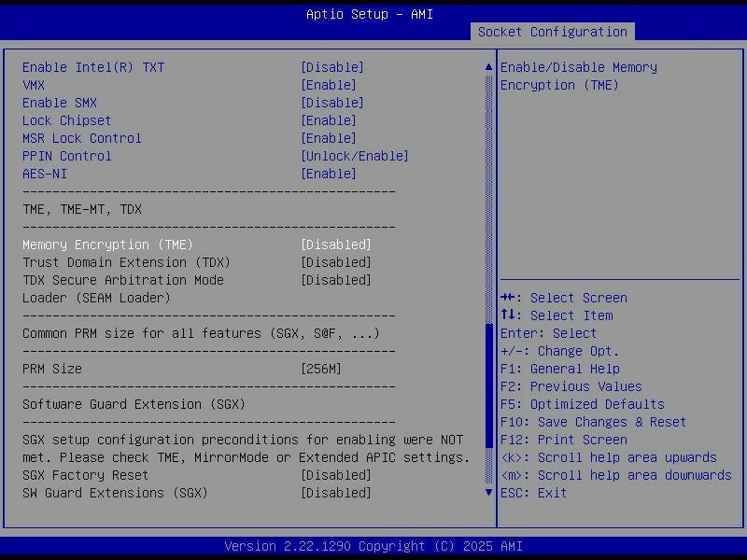The height and width of the screenshot is (560, 747).
Task: Select the PPIN Control setting
Action: 66,156
